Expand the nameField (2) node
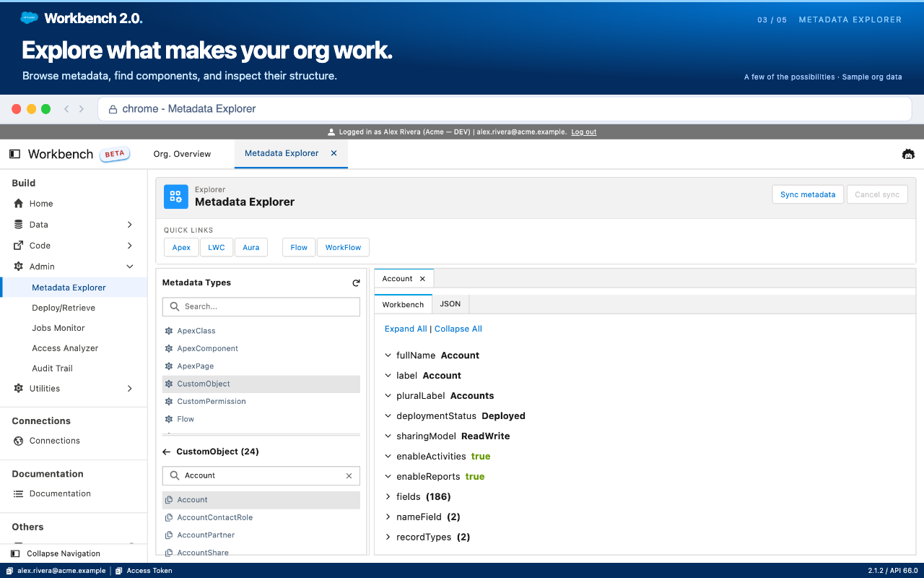This screenshot has height=578, width=924. [388, 517]
